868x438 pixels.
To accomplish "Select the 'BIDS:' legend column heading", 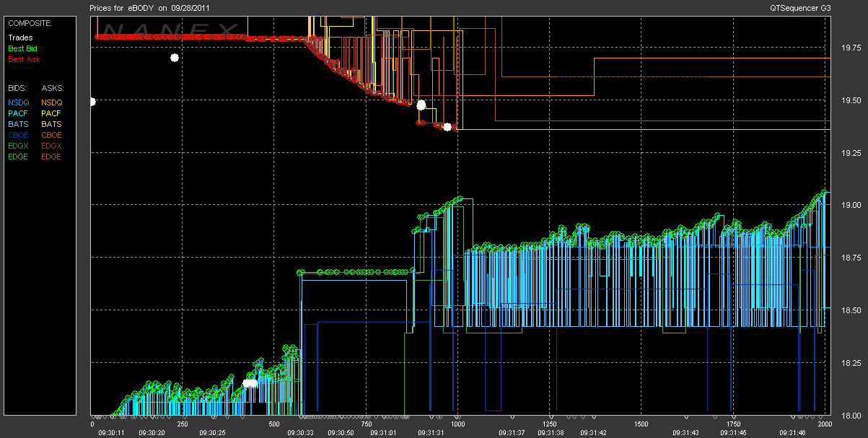I will pyautogui.click(x=17, y=88).
